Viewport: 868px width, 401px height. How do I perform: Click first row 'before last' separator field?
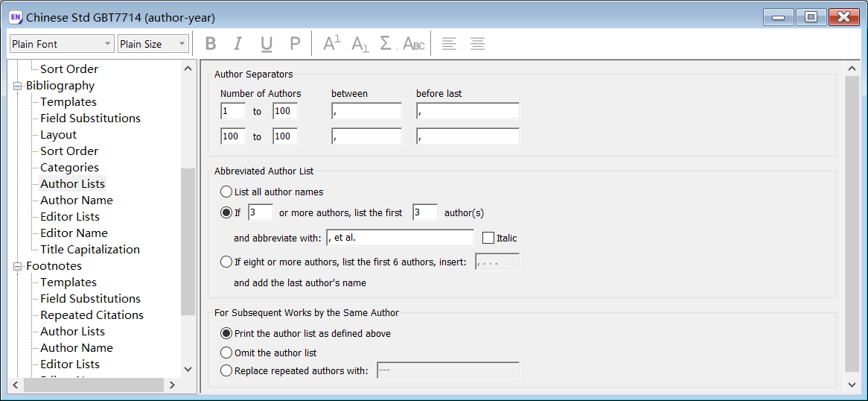(x=468, y=111)
